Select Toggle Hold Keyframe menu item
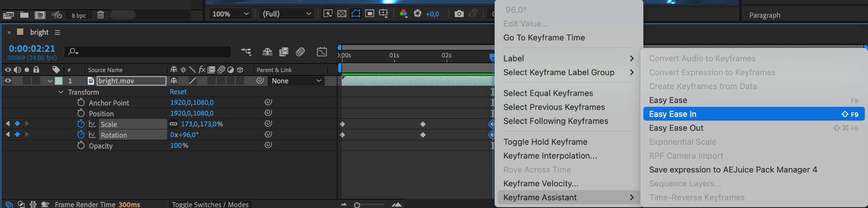Screen dimensions: 868x208 [x=545, y=142]
